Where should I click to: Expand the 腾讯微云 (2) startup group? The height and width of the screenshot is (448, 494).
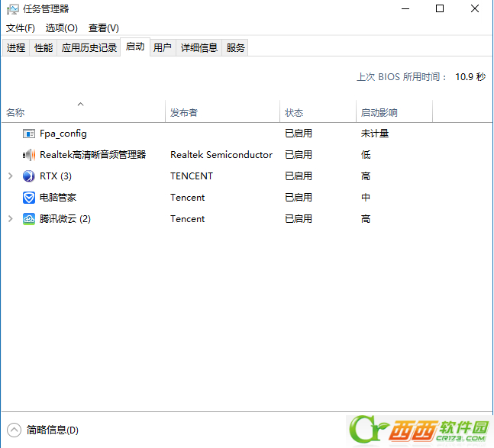11,219
